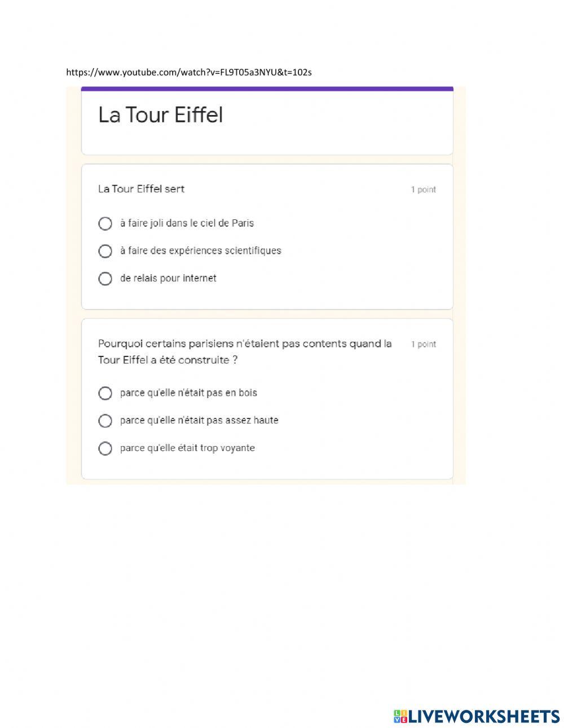The width and height of the screenshot is (564, 728).
Task: Click the answer text "à faire des expériences scientifiques"
Action: pos(200,251)
